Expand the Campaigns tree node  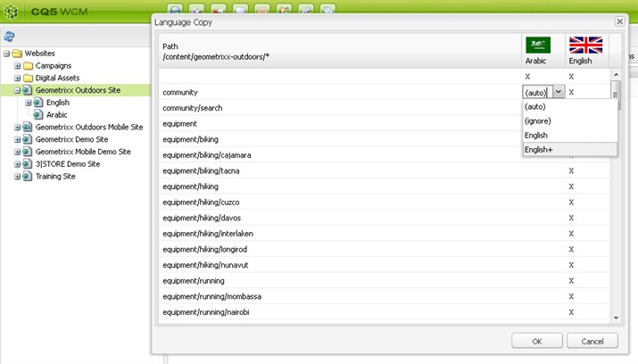[x=17, y=66]
